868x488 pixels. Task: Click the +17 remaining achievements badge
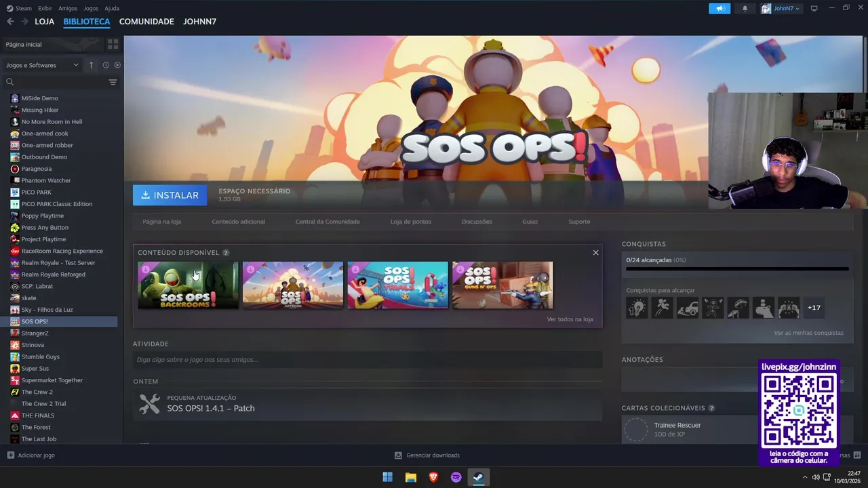[x=814, y=308]
